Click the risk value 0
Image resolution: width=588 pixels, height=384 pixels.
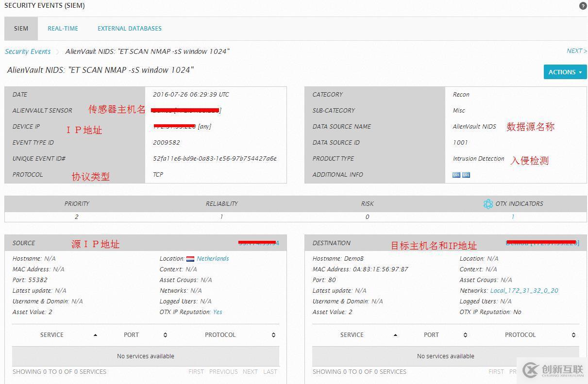tap(367, 217)
